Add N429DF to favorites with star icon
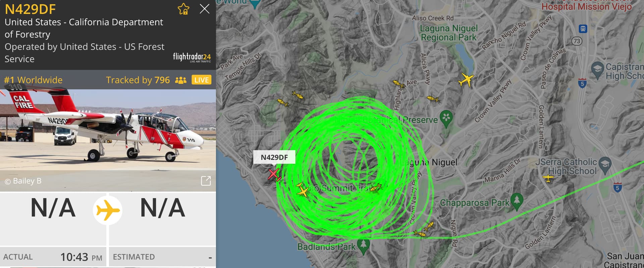 point(183,9)
